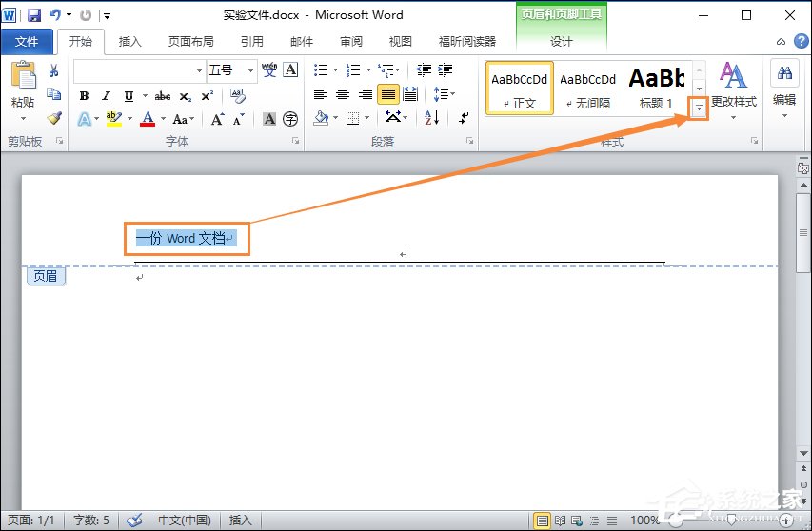
Task: Click the red font color swatch
Action: click(148, 120)
